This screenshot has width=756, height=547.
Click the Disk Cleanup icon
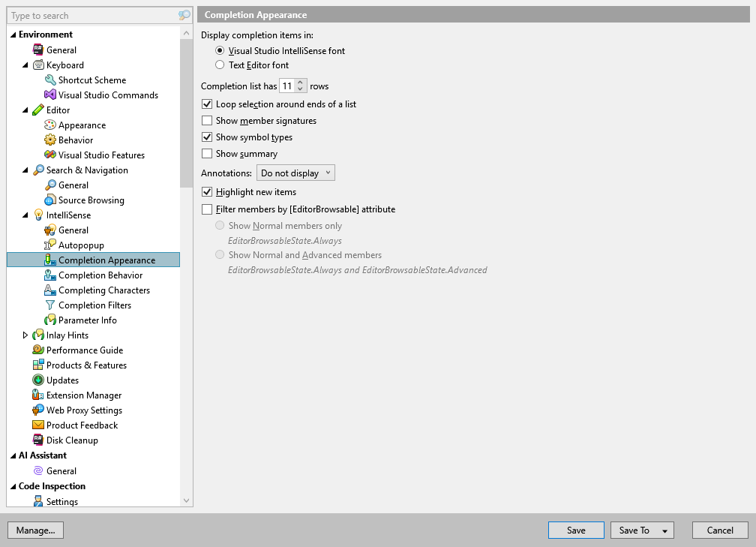pos(38,440)
